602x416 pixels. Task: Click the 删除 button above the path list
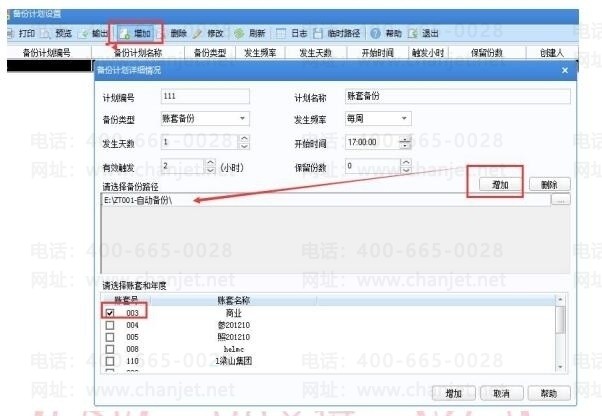tap(549, 185)
